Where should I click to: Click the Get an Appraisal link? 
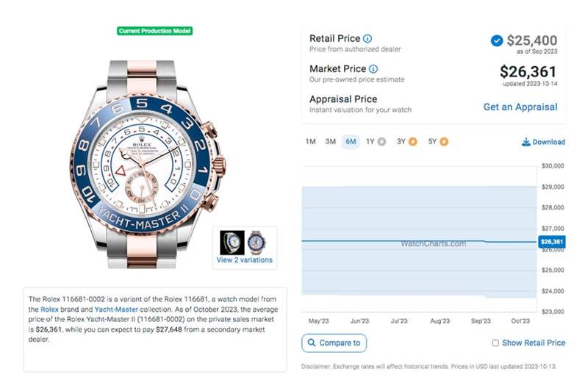click(x=520, y=107)
